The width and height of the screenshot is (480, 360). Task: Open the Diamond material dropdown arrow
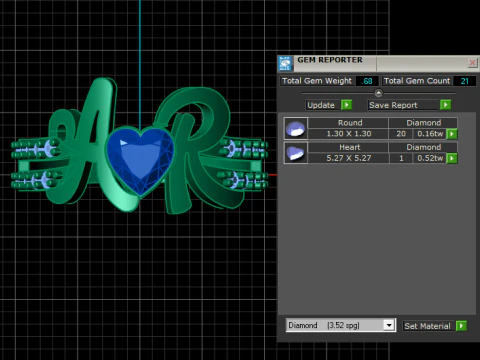coord(389,325)
